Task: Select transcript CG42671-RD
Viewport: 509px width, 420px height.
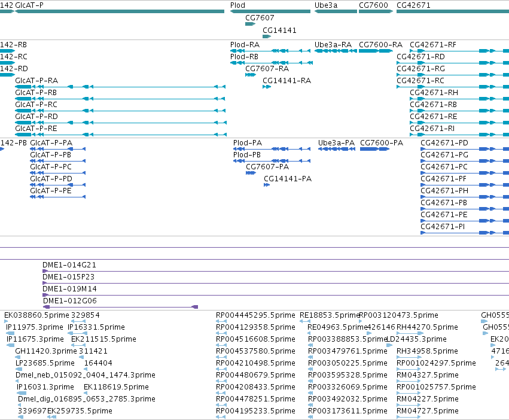Action: (x=420, y=56)
